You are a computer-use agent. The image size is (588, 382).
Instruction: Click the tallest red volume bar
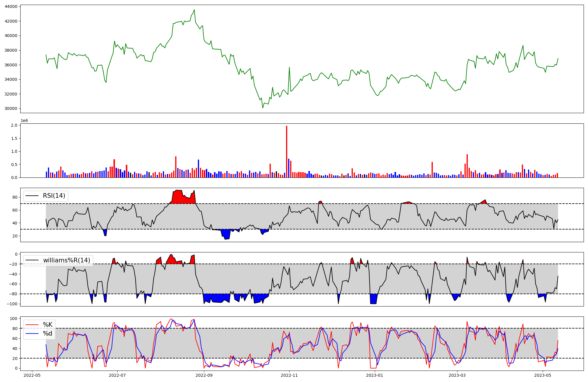pos(287,151)
